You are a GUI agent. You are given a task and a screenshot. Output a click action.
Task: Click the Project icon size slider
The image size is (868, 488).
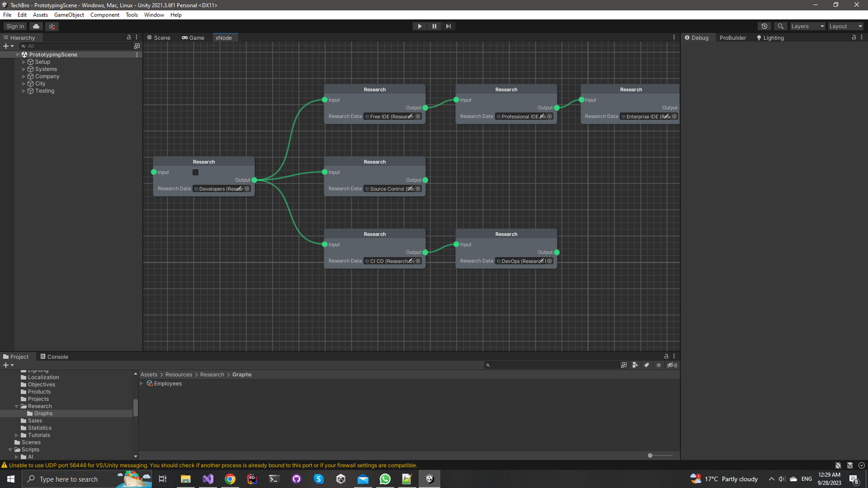[650, 455]
